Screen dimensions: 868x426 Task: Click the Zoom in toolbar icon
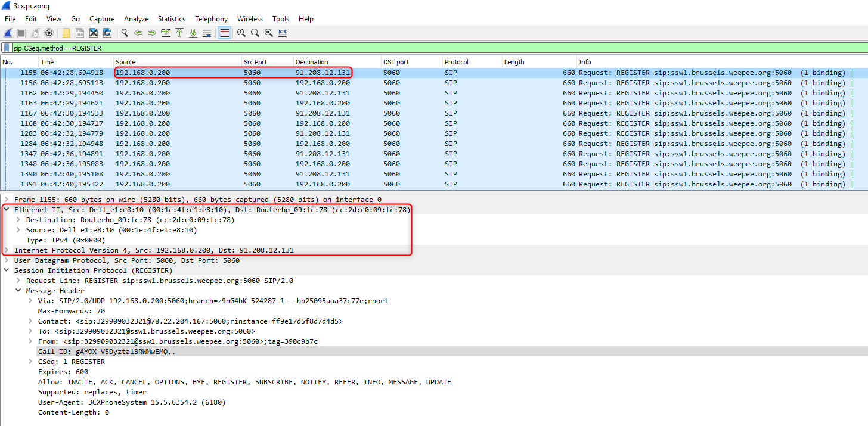(241, 33)
